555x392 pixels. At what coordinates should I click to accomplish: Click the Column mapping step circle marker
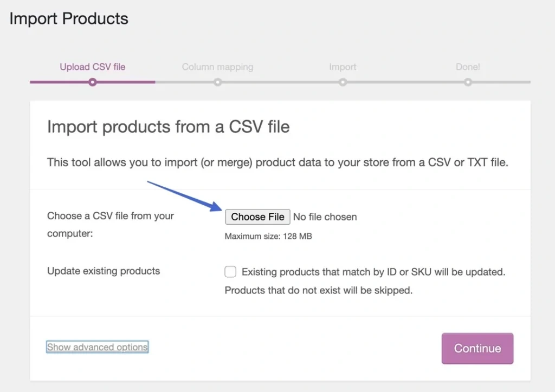pyautogui.click(x=217, y=82)
